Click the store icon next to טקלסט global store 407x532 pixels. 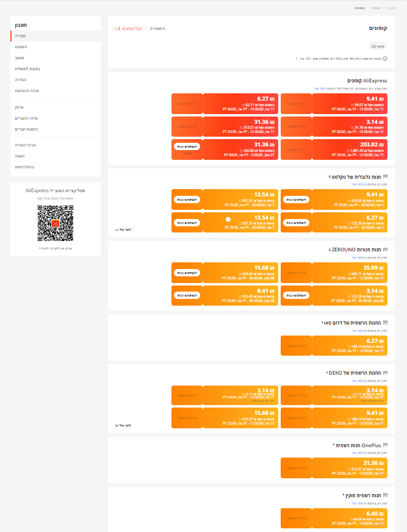point(385,177)
